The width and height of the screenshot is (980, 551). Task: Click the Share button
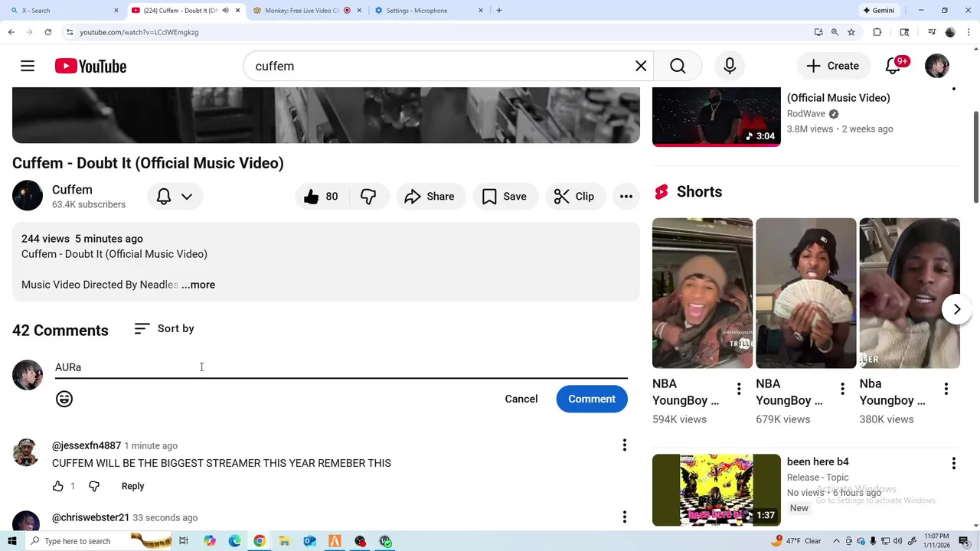click(430, 197)
